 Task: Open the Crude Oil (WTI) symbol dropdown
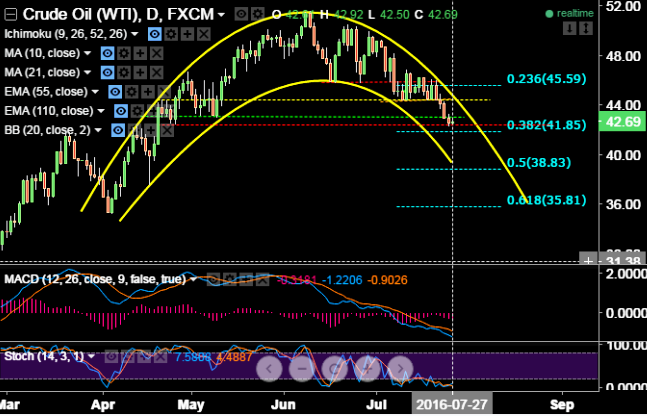click(222, 15)
